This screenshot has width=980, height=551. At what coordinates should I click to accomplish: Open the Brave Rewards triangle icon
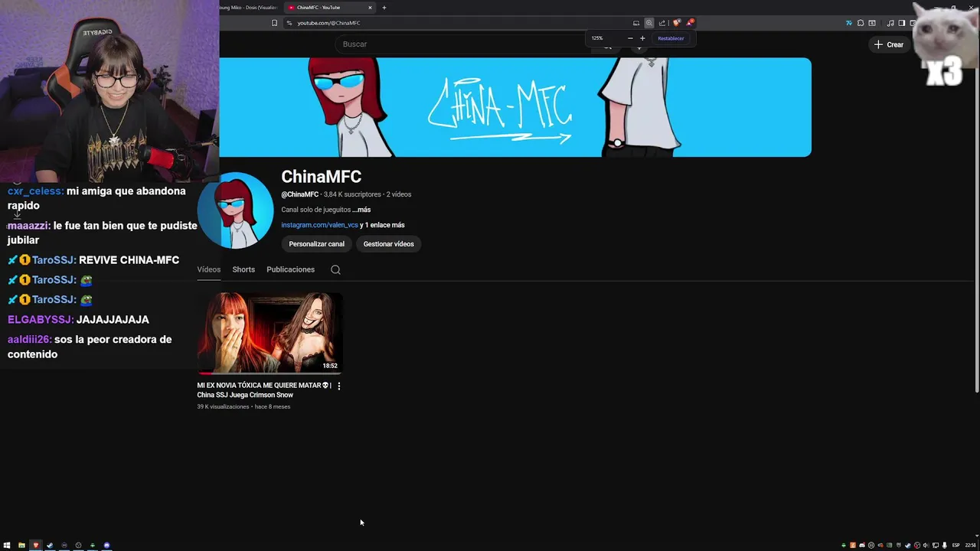click(x=691, y=23)
